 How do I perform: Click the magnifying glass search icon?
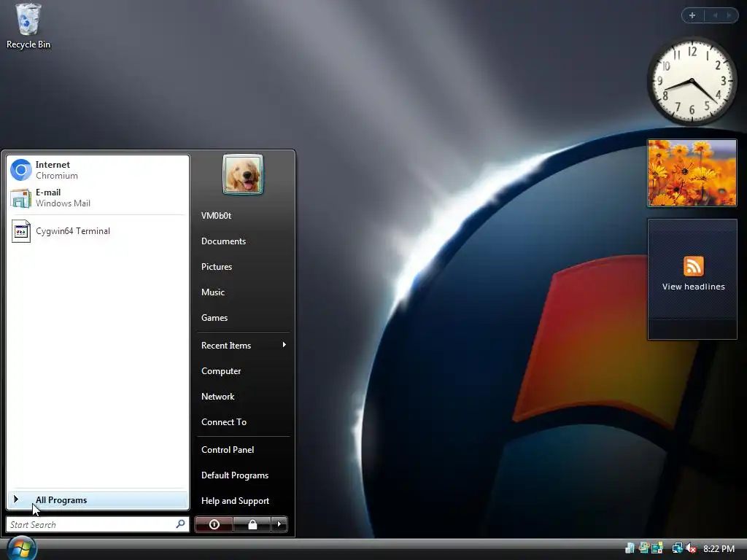[x=181, y=524]
